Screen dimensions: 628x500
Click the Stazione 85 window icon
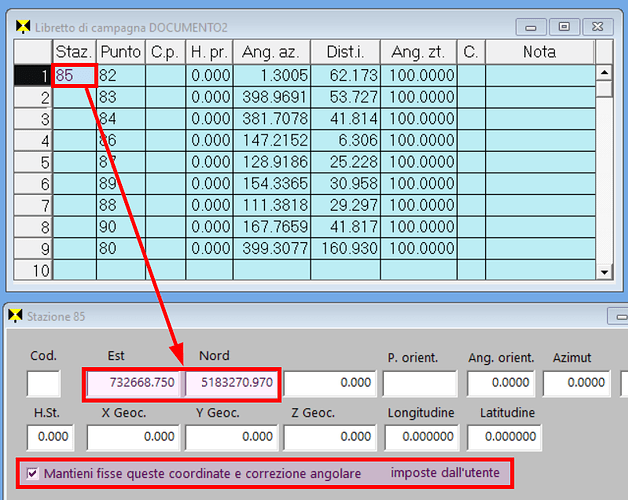click(x=15, y=316)
